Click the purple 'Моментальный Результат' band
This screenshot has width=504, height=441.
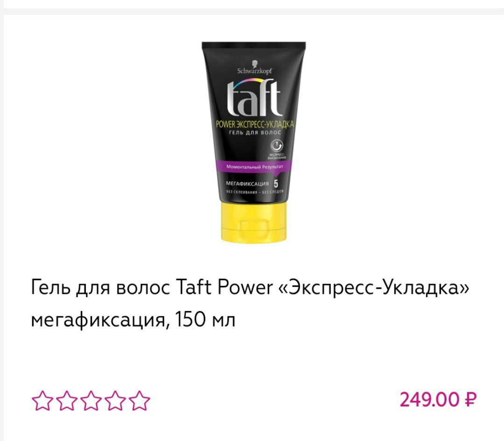pos(254,167)
